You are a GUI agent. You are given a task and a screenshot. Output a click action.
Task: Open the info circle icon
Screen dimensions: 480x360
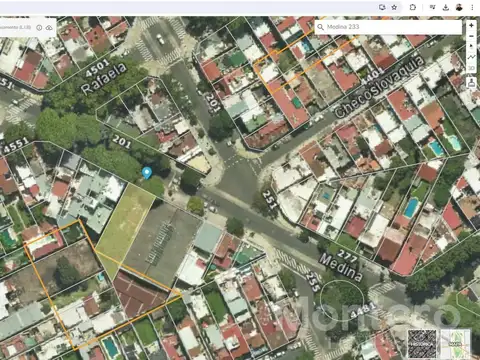click(x=39, y=28)
